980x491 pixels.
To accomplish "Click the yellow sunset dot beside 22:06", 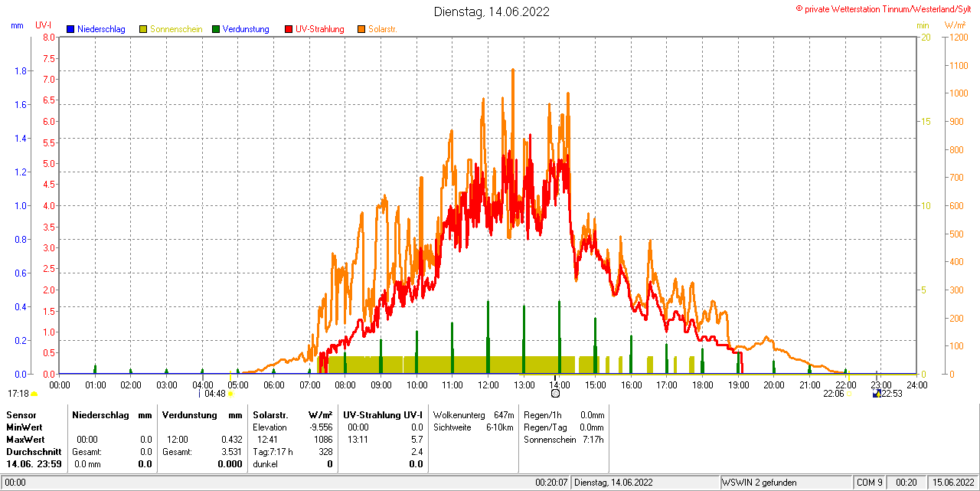I will (x=848, y=394).
